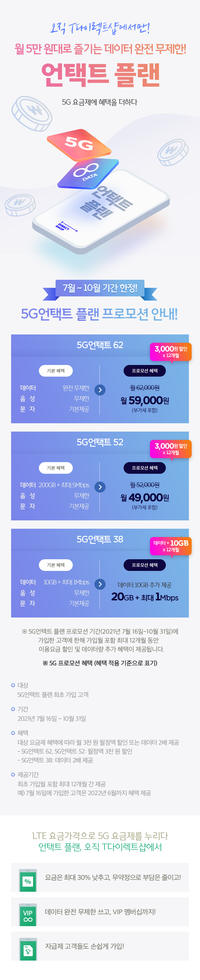Select 프로모션 혜택 pill in 5G언택트 52

(144, 468)
